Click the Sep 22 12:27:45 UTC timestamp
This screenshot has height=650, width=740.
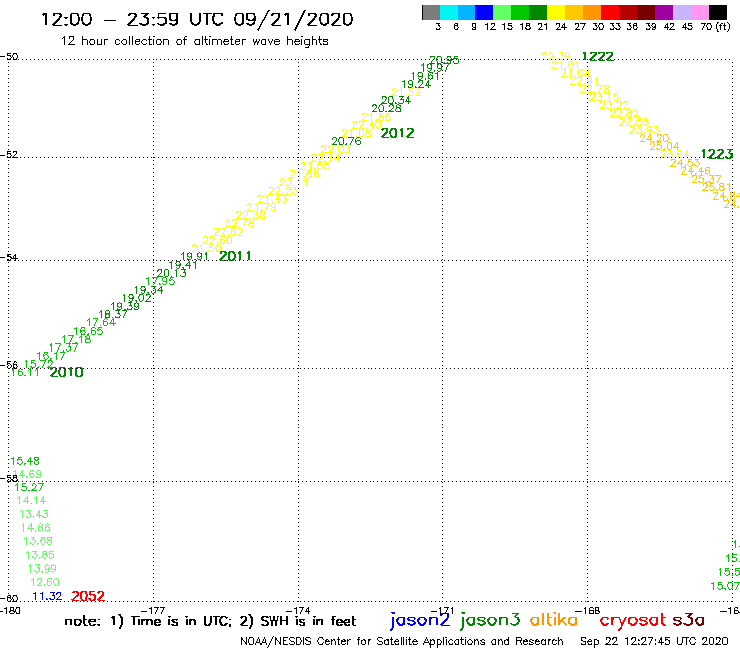tap(654, 642)
